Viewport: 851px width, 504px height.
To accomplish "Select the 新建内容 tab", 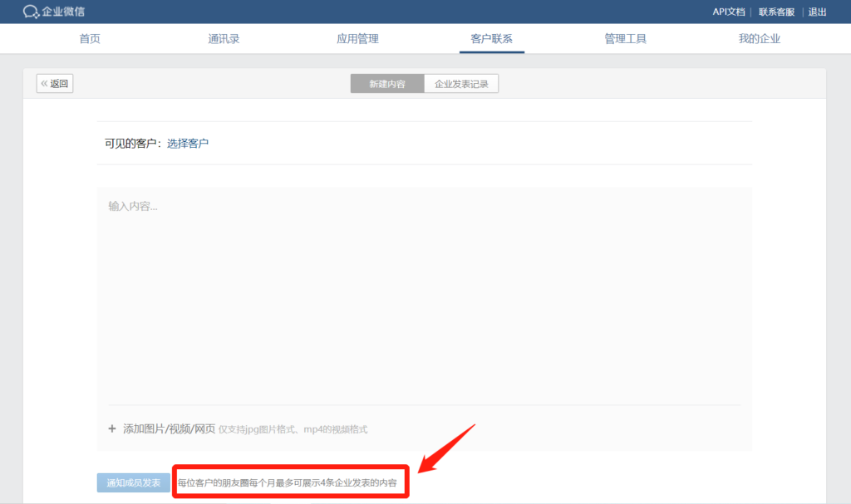I will [387, 84].
